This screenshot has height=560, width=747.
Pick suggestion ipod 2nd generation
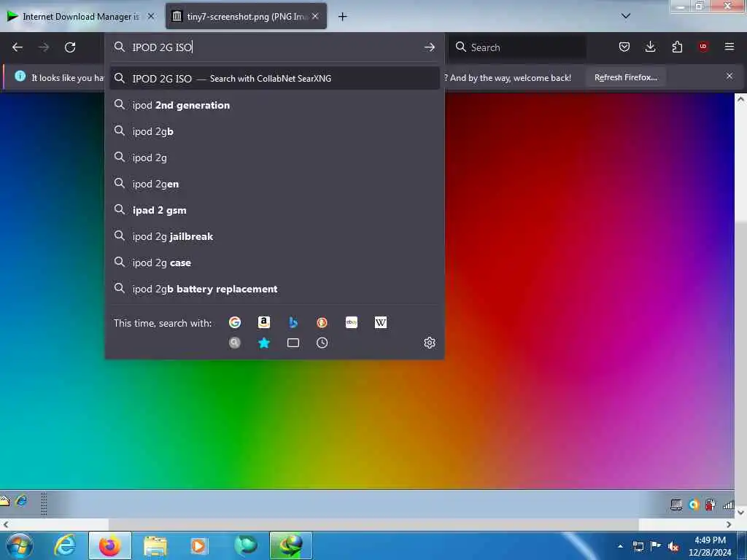point(274,105)
